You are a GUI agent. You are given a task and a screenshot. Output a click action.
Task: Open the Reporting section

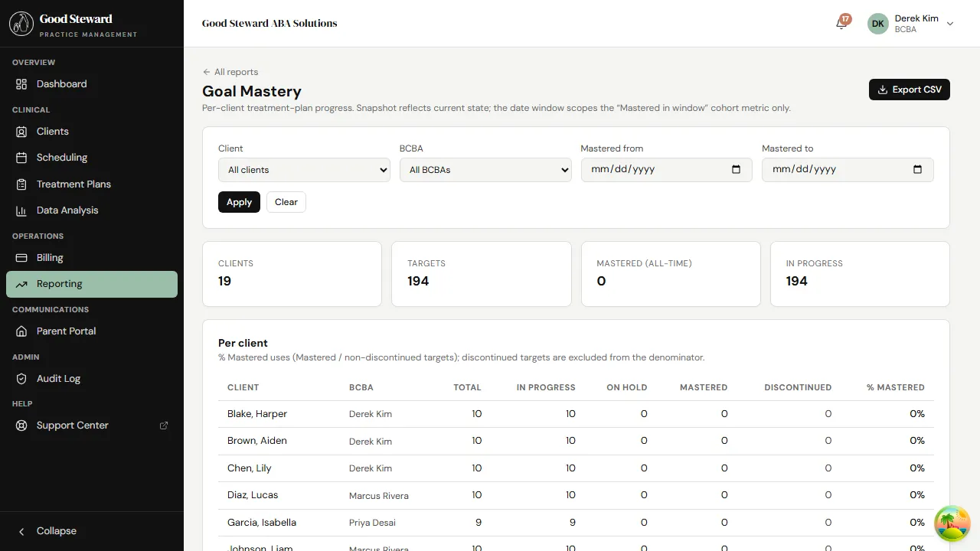60,284
